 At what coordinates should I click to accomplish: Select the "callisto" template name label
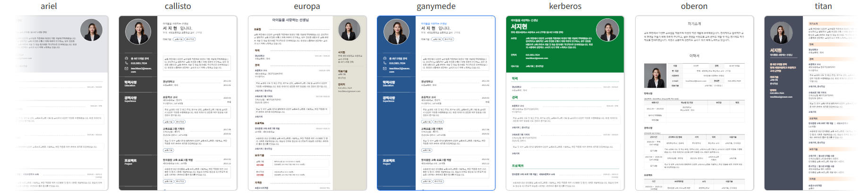(178, 6)
